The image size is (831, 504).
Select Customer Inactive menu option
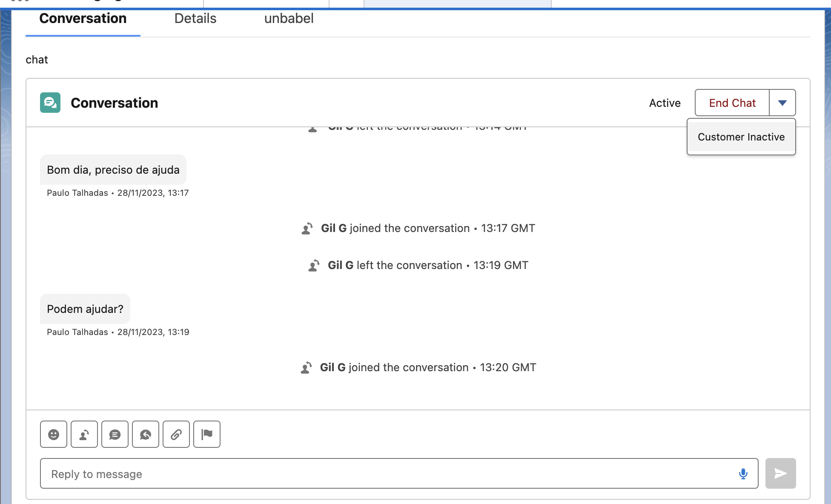pos(741,137)
